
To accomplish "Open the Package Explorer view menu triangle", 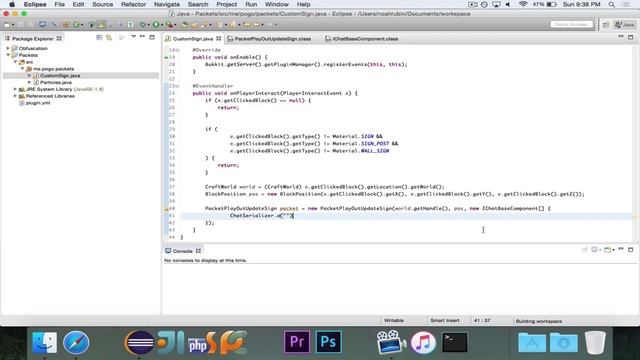I will tap(133, 37).
